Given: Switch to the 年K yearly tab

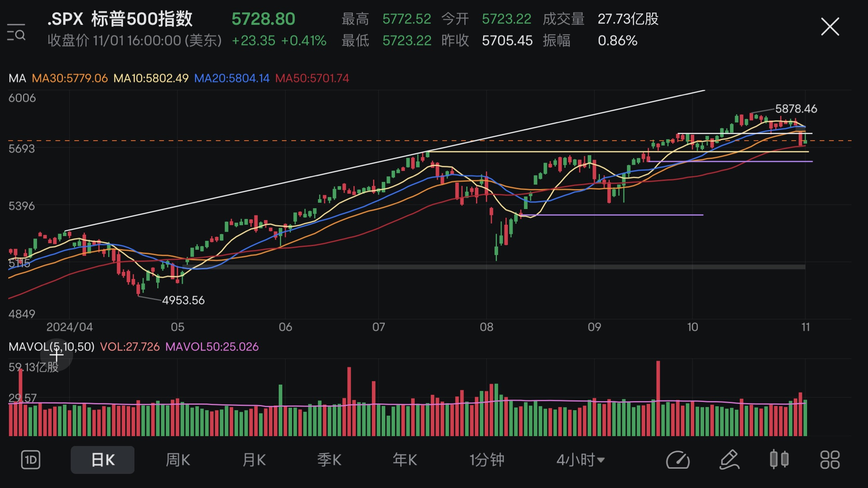Looking at the screenshot, I should pyautogui.click(x=404, y=460).
